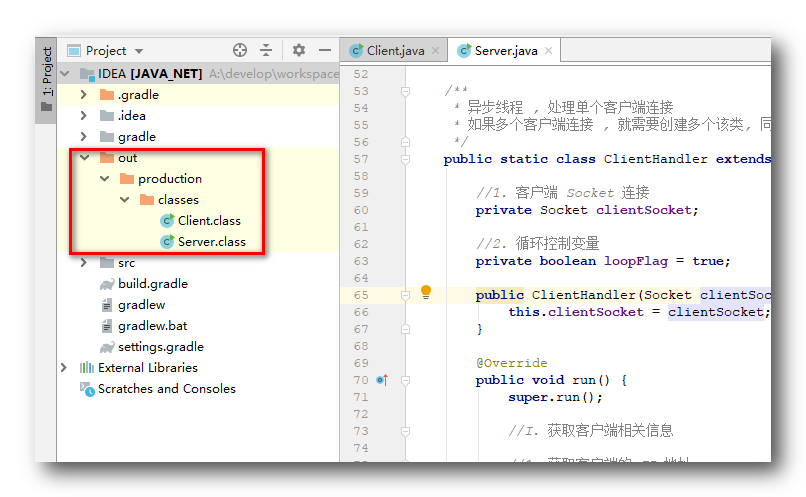Collapse the out folder
Screen dimensions: 806x497
(x=85, y=157)
